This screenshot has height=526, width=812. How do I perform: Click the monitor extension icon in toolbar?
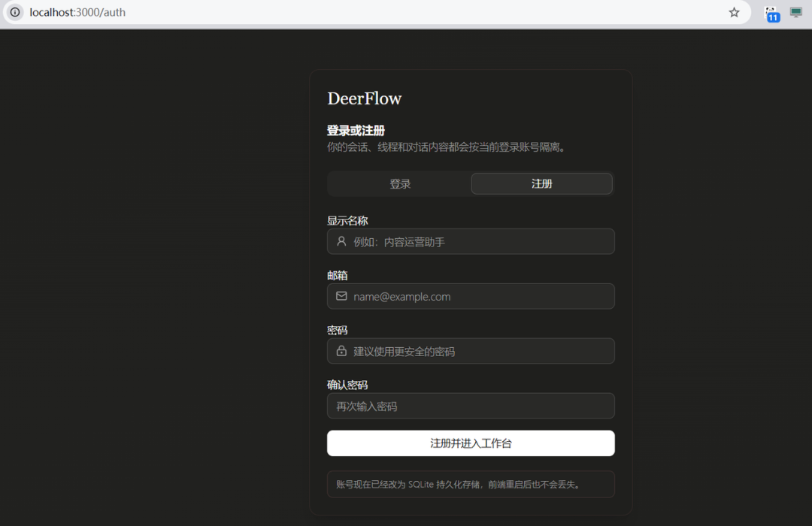796,13
